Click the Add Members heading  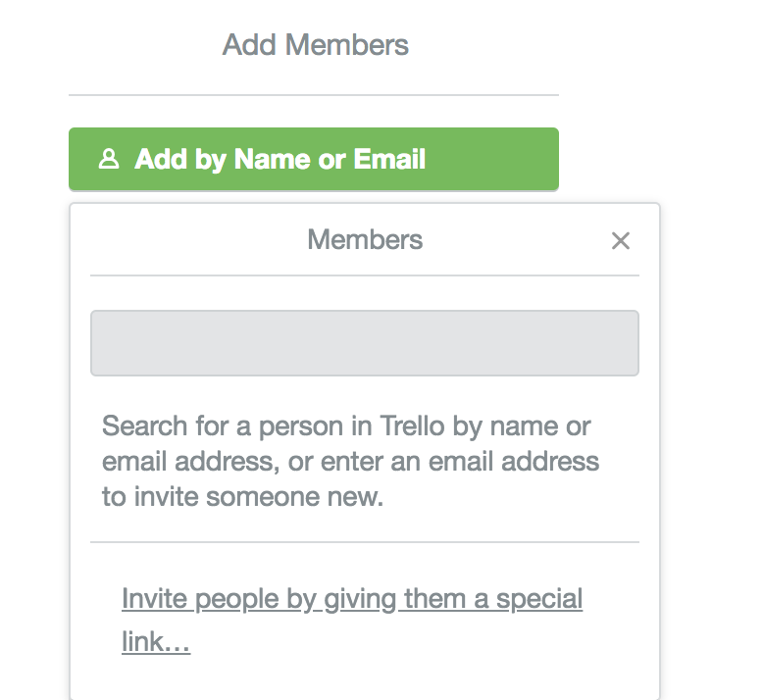[x=315, y=44]
